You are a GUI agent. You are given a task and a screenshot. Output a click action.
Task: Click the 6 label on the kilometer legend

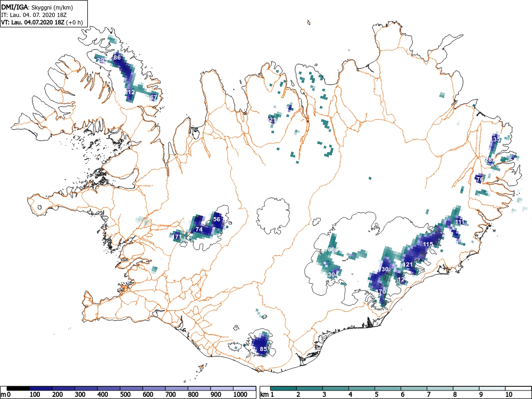click(402, 395)
